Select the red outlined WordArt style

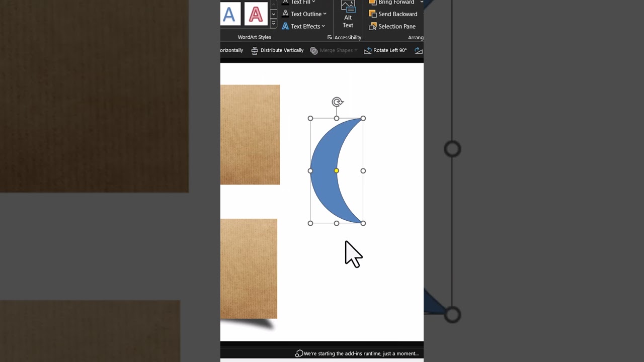tap(256, 14)
